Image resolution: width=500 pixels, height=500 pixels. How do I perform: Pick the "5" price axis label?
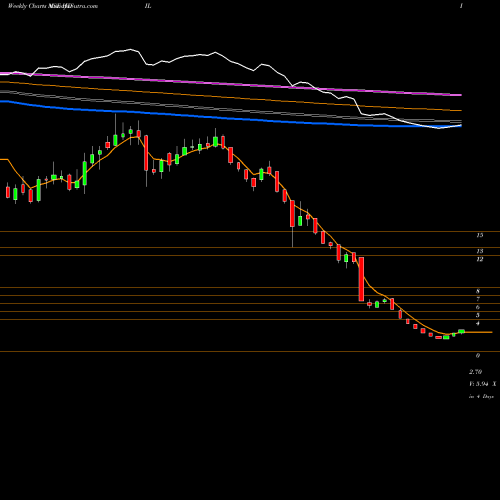click(478, 315)
